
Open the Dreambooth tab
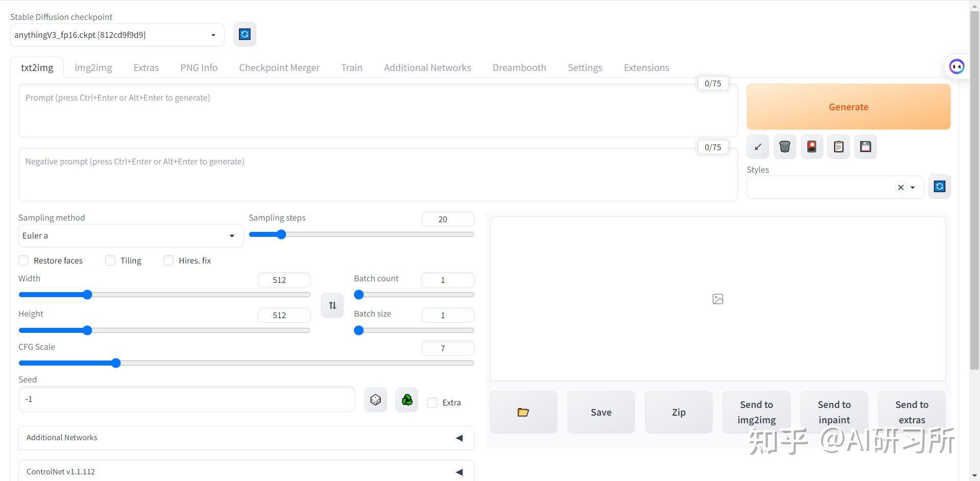pyautogui.click(x=519, y=67)
